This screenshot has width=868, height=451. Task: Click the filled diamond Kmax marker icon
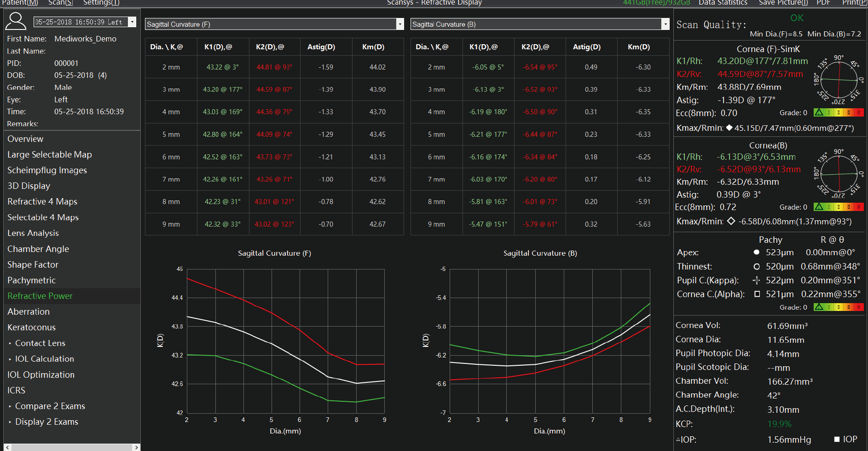tap(729, 128)
